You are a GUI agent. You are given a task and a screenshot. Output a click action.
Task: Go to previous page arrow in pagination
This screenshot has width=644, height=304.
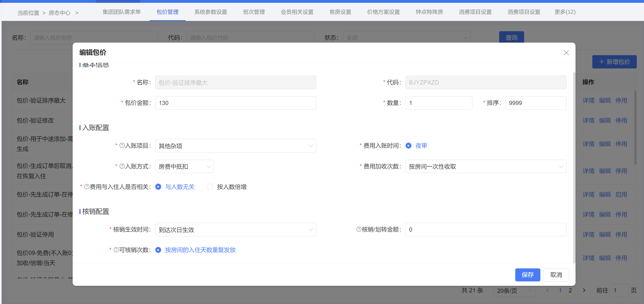(548, 290)
